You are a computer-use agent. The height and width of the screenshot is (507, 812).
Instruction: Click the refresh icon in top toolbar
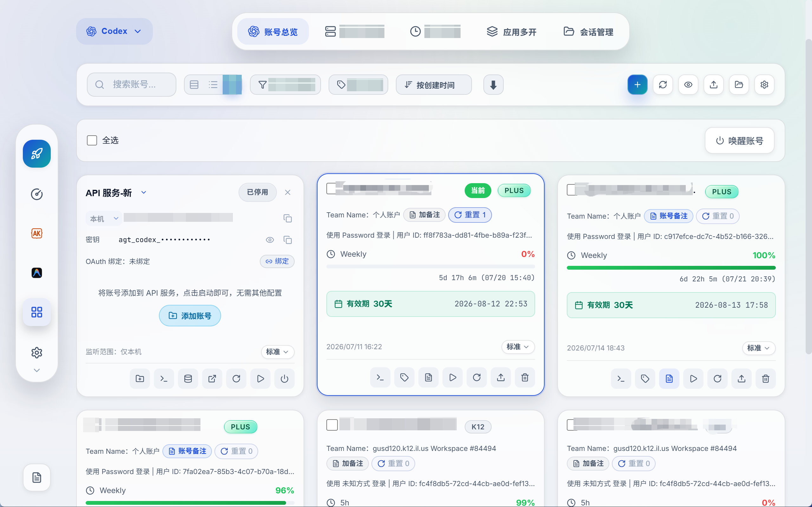tap(663, 85)
